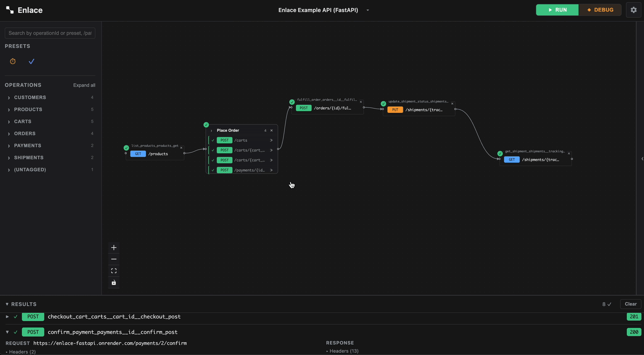Viewport: 644px width, 355px height.
Task: Expand the response Headers (13) section
Action: (342, 351)
